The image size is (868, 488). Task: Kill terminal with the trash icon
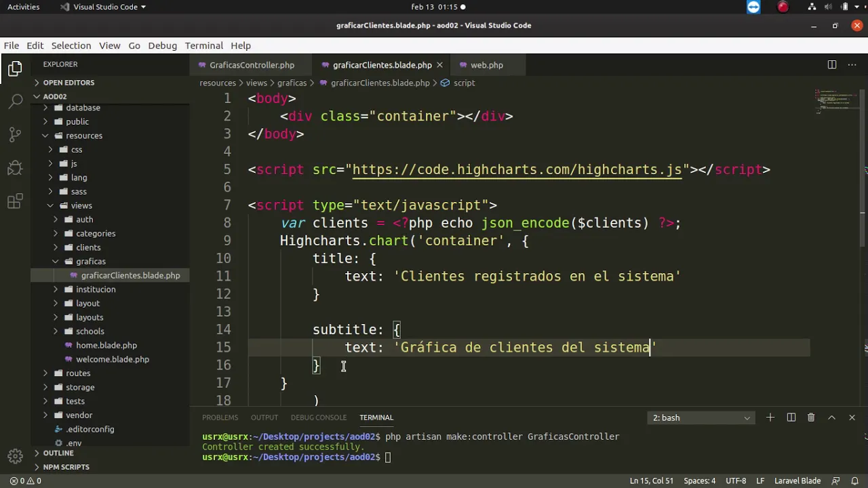(811, 418)
